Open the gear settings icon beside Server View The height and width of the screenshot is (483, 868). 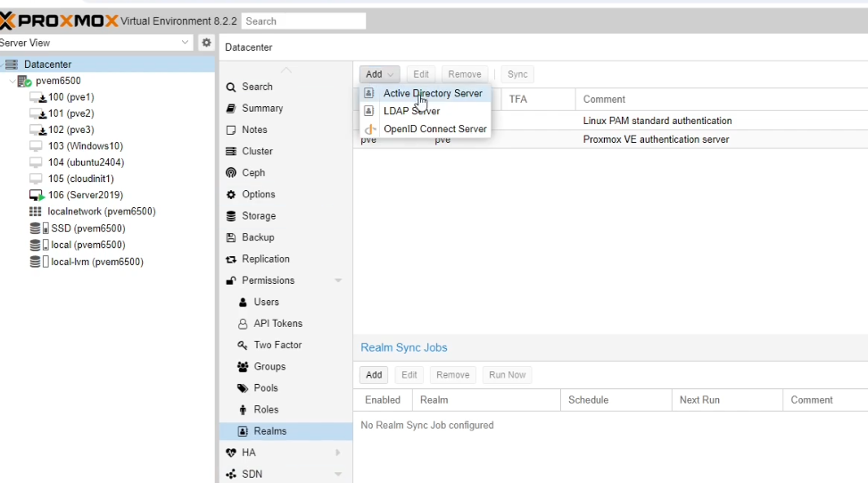[x=206, y=43]
